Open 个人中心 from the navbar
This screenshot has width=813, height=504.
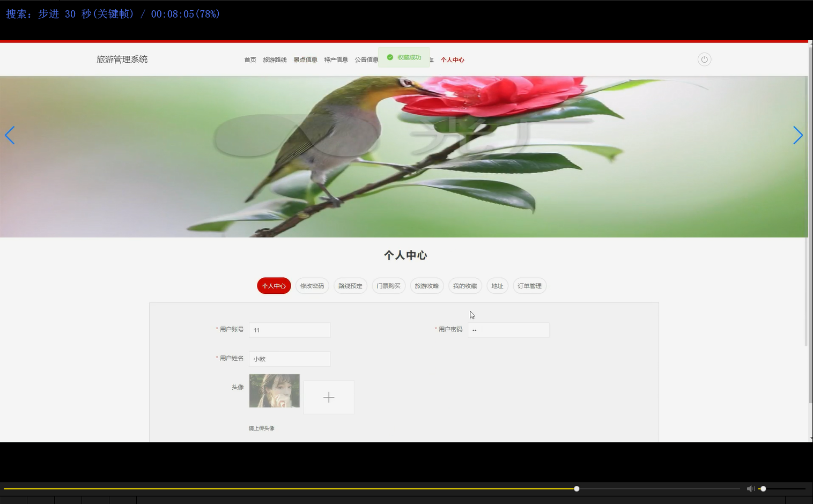[453, 60]
